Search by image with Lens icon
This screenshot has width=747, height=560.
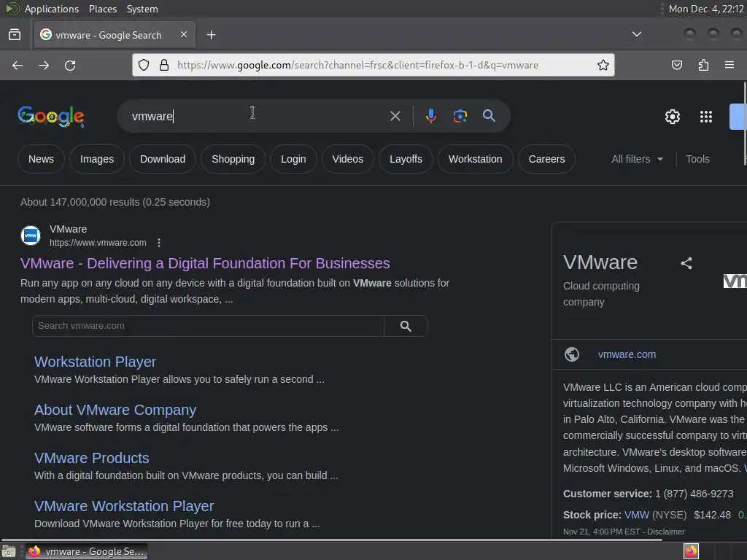coord(460,116)
